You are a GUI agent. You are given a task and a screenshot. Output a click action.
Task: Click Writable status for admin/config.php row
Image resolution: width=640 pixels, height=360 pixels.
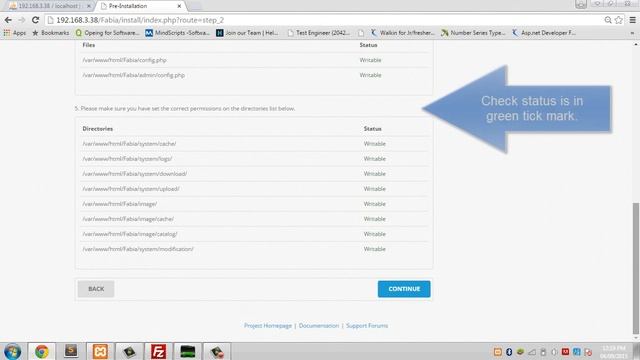click(371, 75)
